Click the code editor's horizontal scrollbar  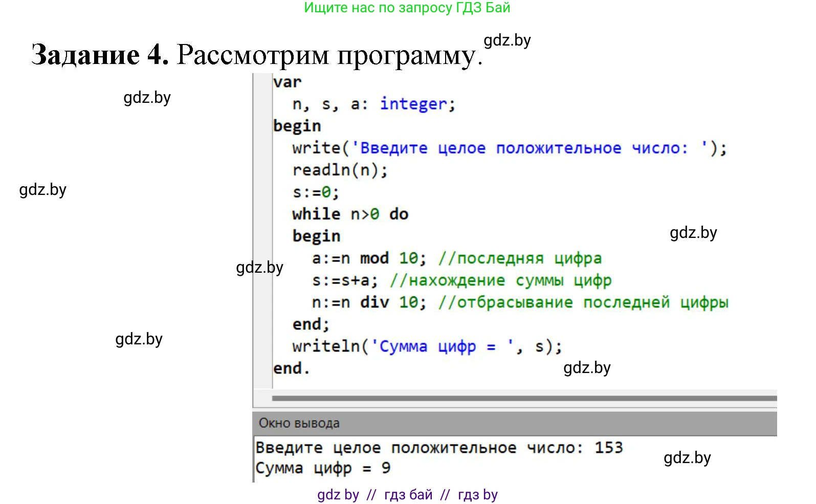tap(524, 398)
